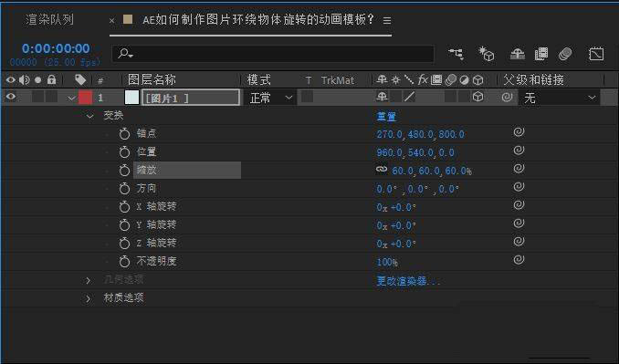
Task: Open composition mini-flowchart icon
Action: click(456, 54)
